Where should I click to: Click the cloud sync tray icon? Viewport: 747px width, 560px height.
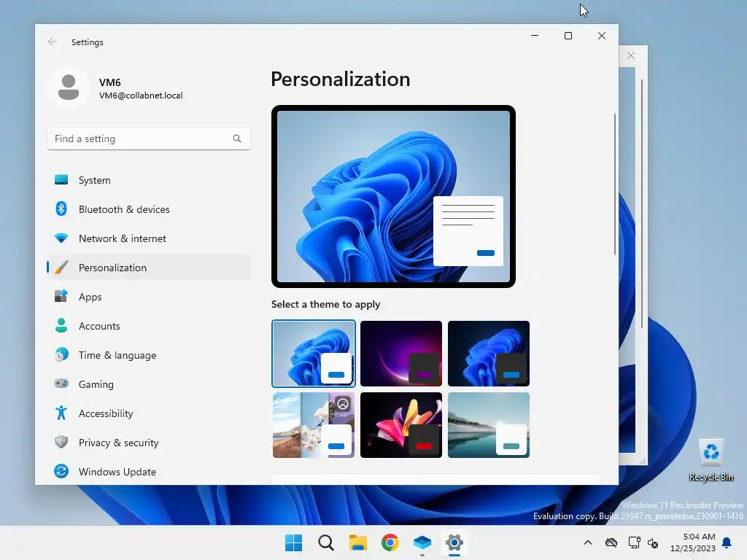[x=611, y=542]
